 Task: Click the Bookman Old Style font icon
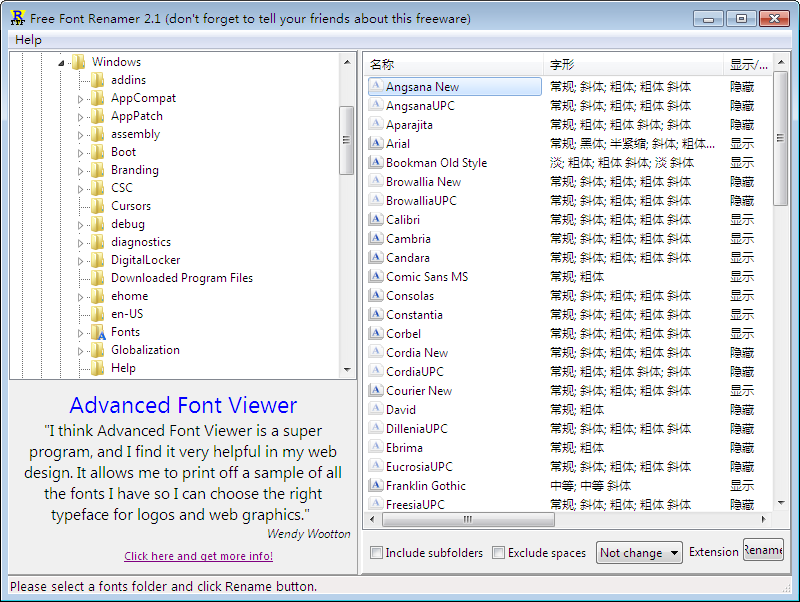(x=376, y=162)
